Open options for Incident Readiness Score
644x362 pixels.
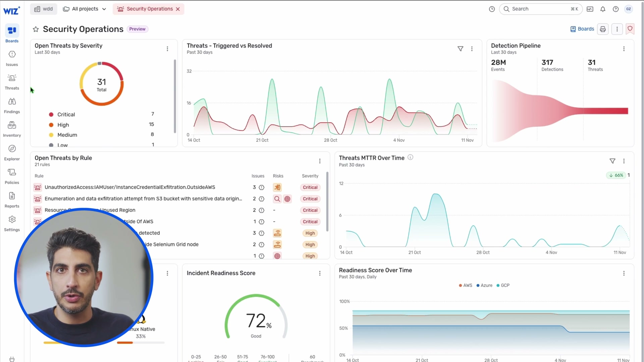[x=320, y=274]
